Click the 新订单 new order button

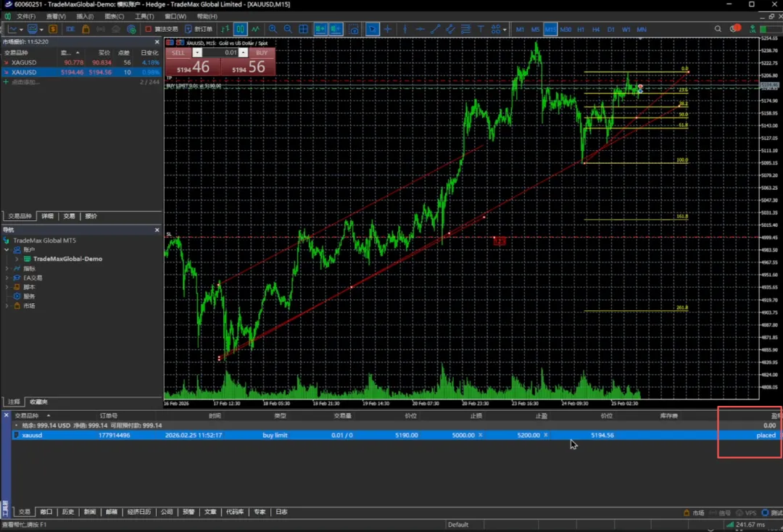pos(199,30)
